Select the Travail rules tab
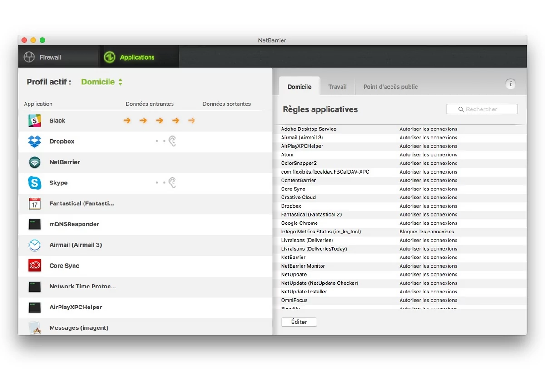The image size is (545, 392). pyautogui.click(x=337, y=86)
